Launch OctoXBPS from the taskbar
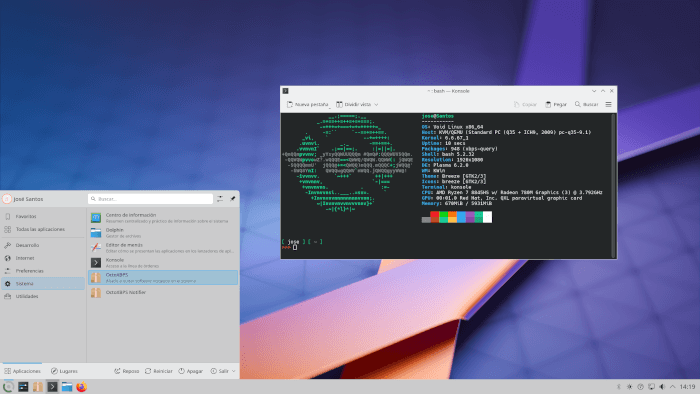The image size is (700, 394). [38, 387]
